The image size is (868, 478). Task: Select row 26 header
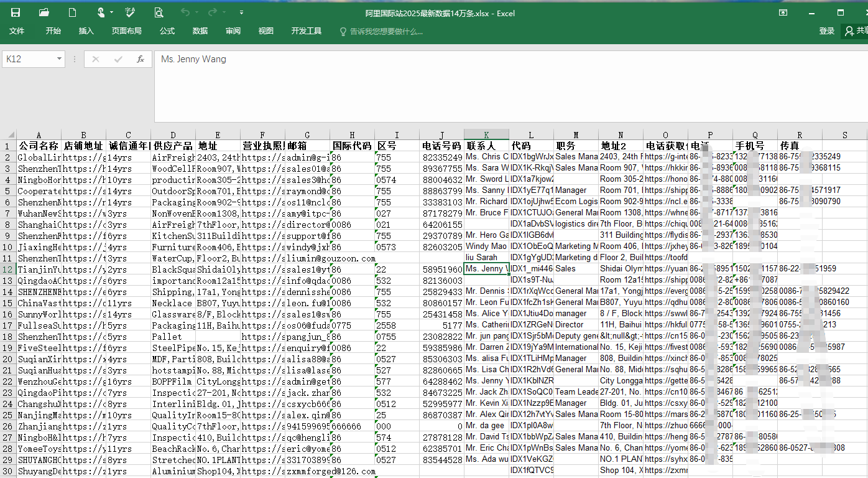[8, 426]
